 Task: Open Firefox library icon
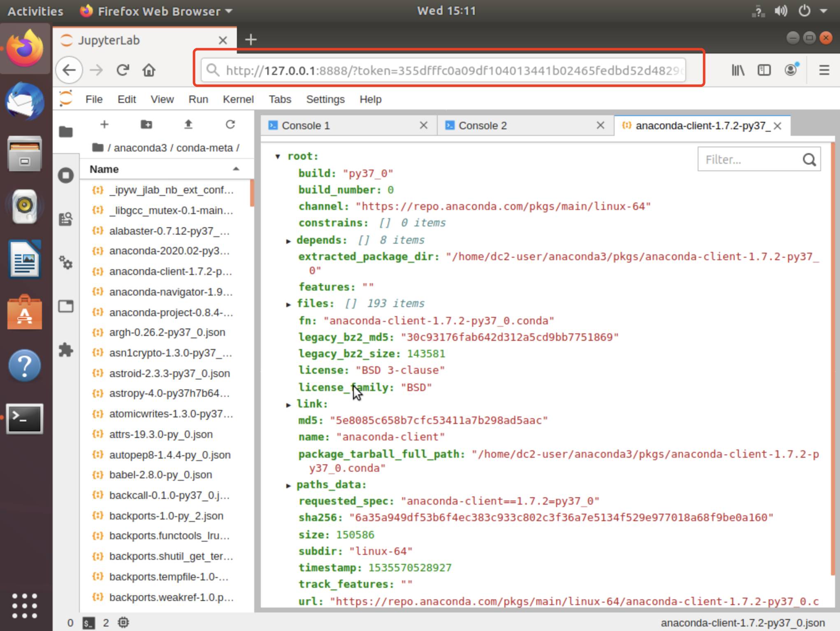click(738, 70)
